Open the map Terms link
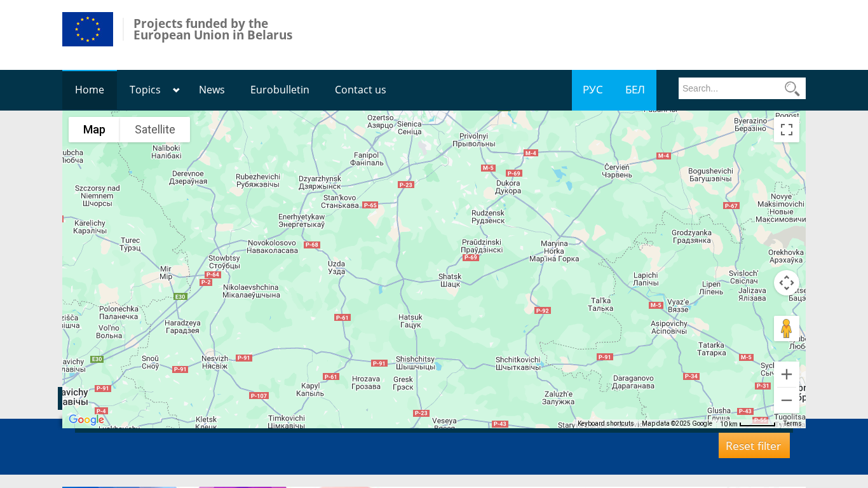868x488 pixels. (792, 424)
